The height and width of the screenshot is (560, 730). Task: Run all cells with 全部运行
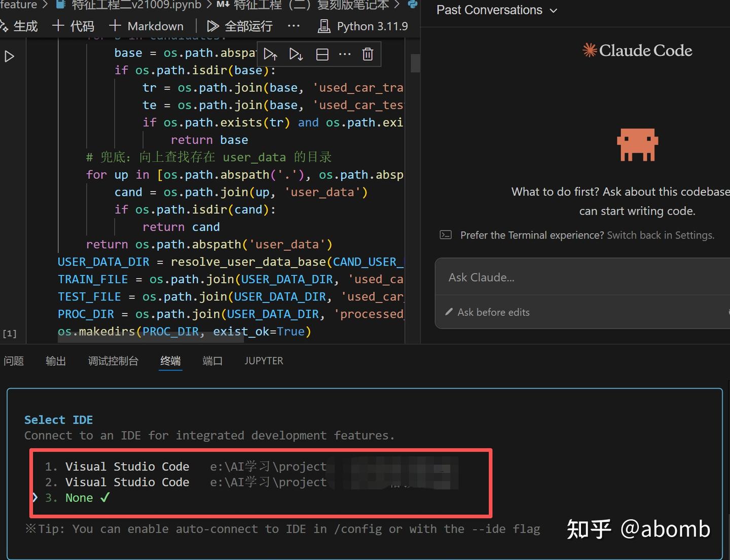(x=240, y=26)
